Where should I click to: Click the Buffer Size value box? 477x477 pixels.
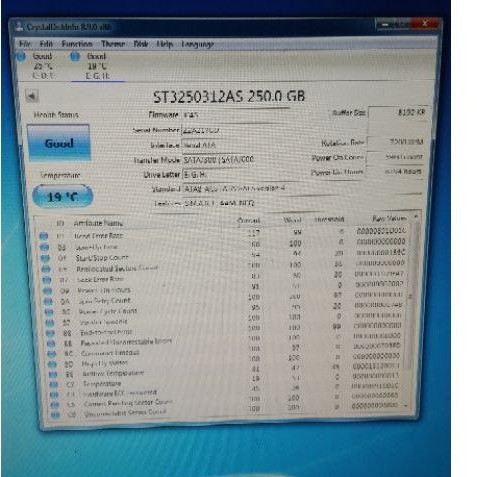point(398,113)
